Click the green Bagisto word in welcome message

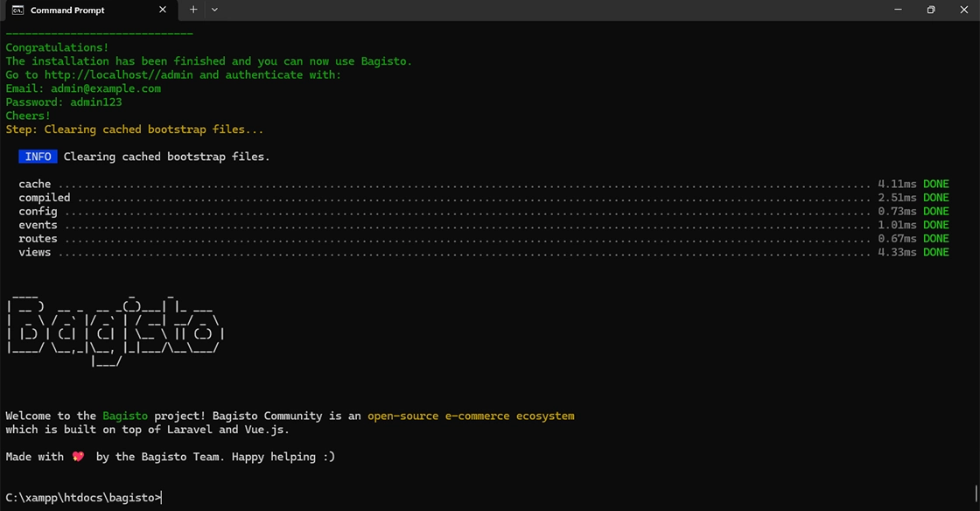pyautogui.click(x=125, y=416)
